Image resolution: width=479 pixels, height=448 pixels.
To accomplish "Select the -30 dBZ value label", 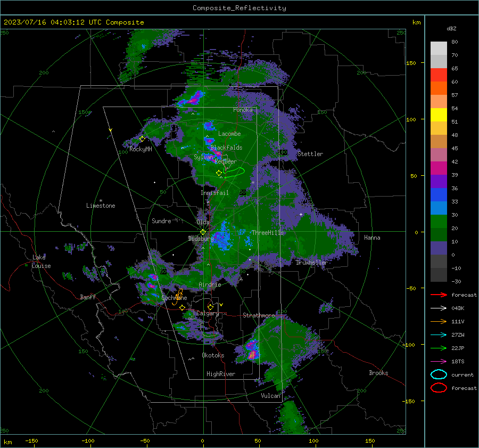I will click(x=456, y=282).
